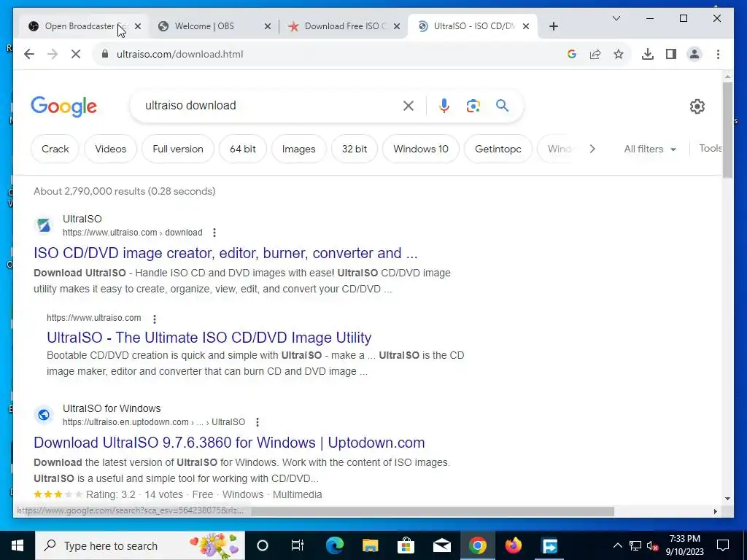
Task: Go back to the previous page
Action: 29,54
